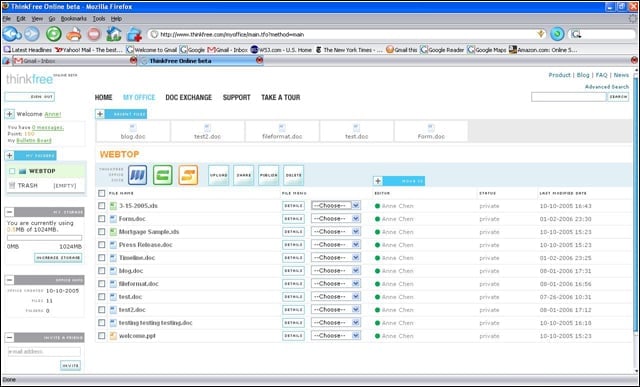The height and width of the screenshot is (387, 640).
Task: Check the box for Timeline.doc
Action: tap(102, 258)
